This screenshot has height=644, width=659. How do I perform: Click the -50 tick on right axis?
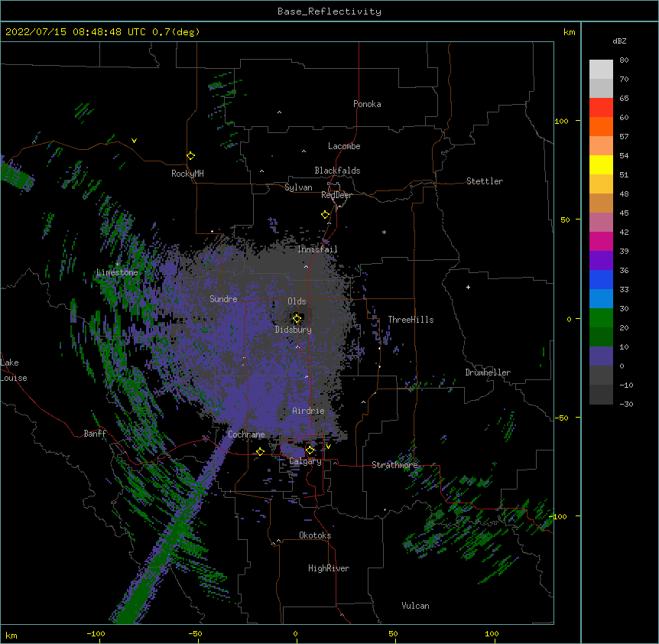(561, 418)
